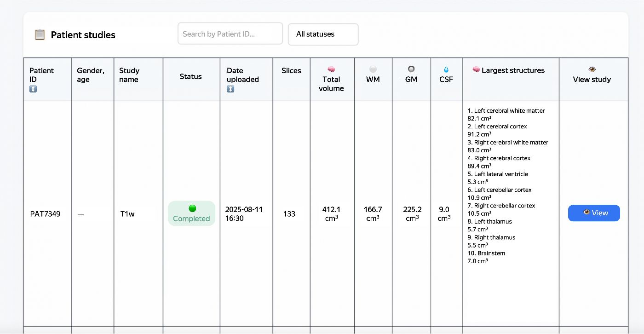Click the sort icon under Date uploaded

point(230,89)
